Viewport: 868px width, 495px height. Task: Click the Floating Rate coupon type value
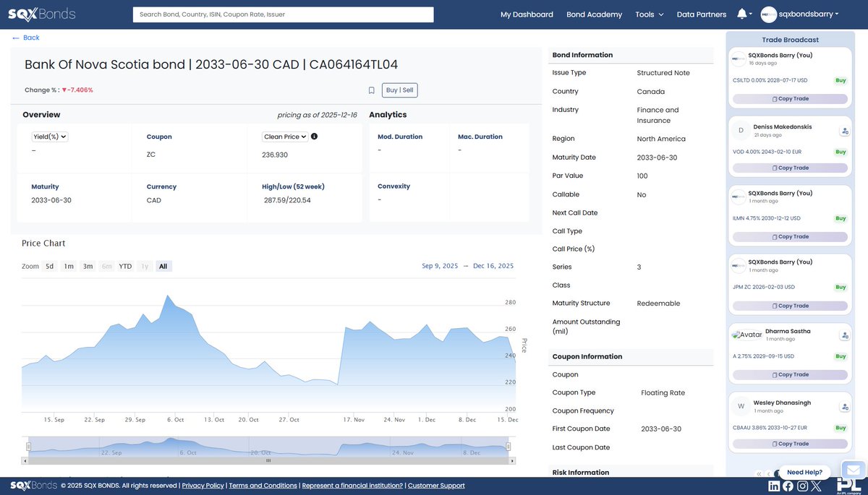(663, 393)
